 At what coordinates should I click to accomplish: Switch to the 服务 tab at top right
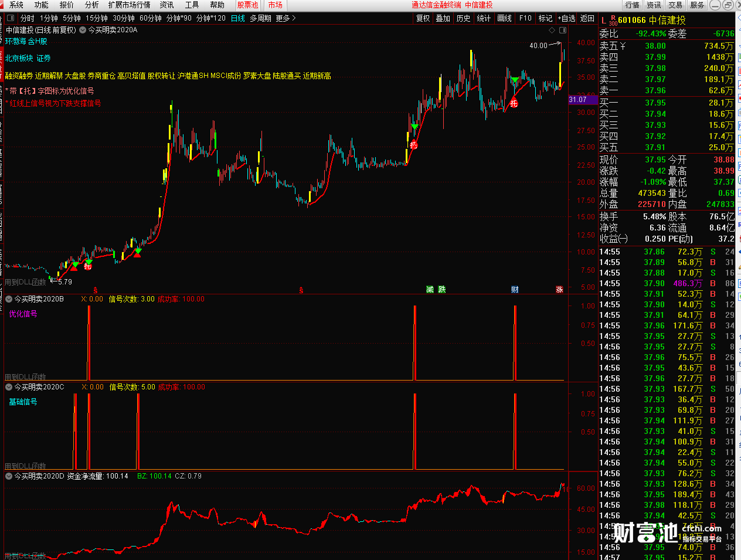pyautogui.click(x=698, y=5)
